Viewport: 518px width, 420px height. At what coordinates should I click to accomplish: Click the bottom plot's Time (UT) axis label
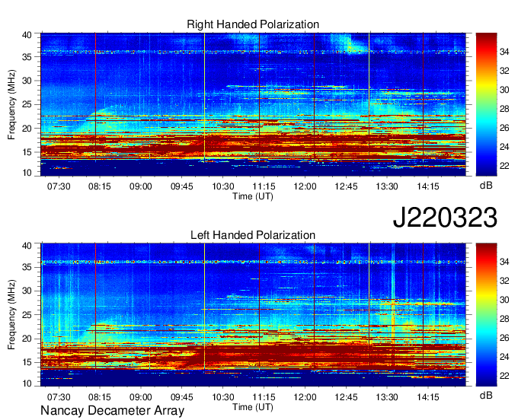(x=253, y=407)
